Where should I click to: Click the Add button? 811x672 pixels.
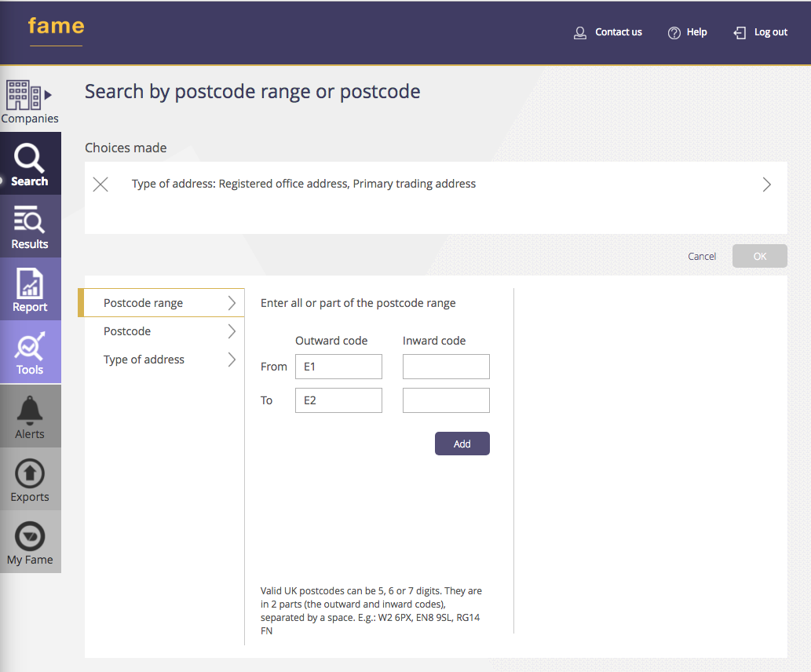[462, 444]
